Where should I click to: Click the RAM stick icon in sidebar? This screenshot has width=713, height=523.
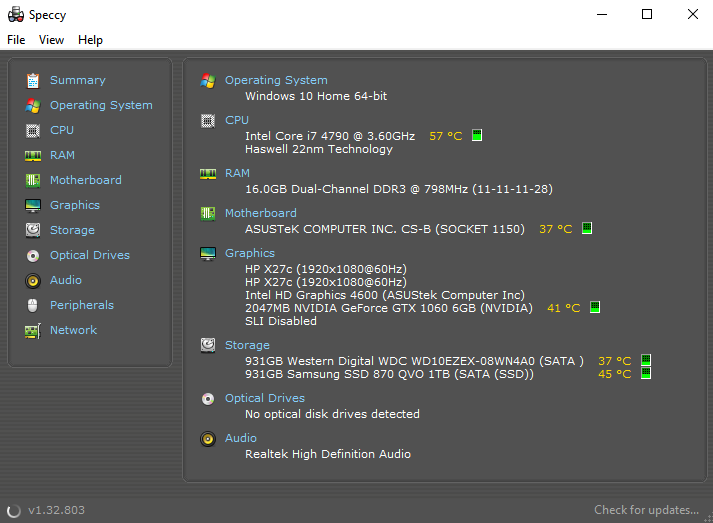33,156
